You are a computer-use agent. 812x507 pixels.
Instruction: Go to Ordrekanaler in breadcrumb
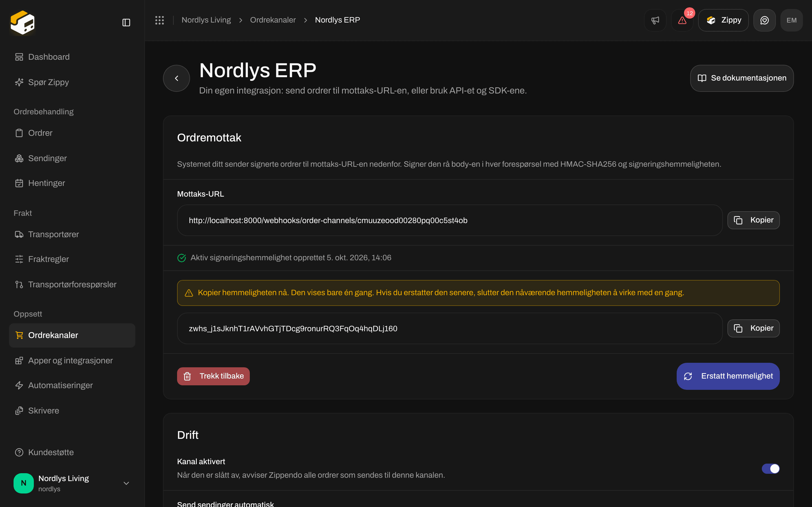coord(273,20)
